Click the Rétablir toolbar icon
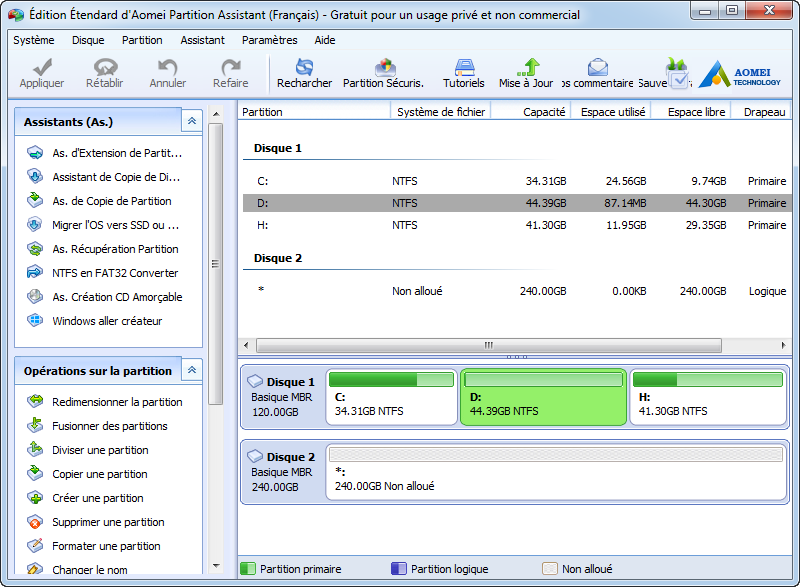This screenshot has width=800, height=587. coord(105,67)
